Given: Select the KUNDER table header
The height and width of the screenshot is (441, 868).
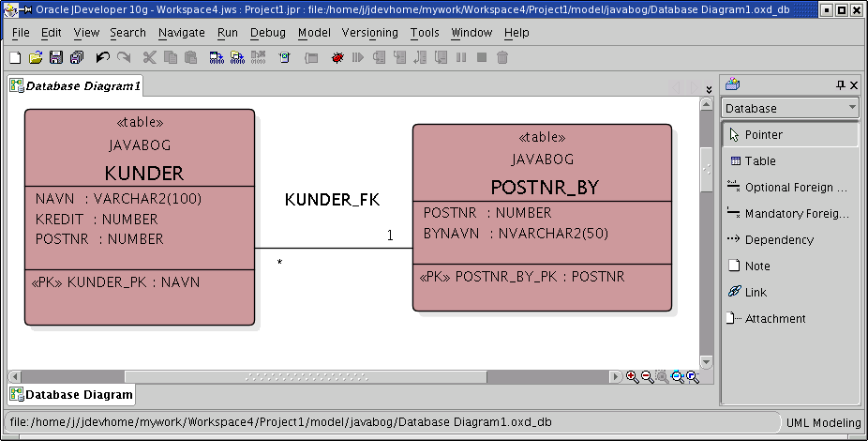Looking at the screenshot, I should 143,173.
